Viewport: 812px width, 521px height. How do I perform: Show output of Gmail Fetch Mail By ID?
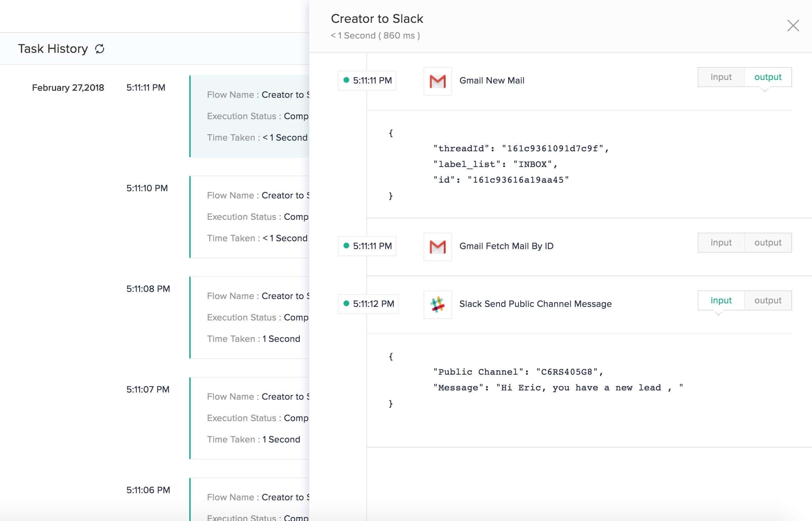[x=768, y=243]
